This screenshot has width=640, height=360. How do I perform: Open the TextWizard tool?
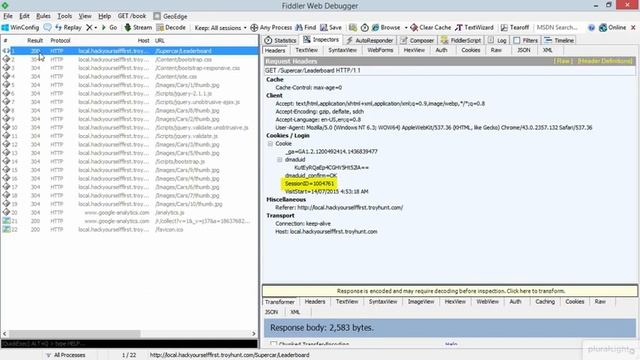[x=474, y=27]
